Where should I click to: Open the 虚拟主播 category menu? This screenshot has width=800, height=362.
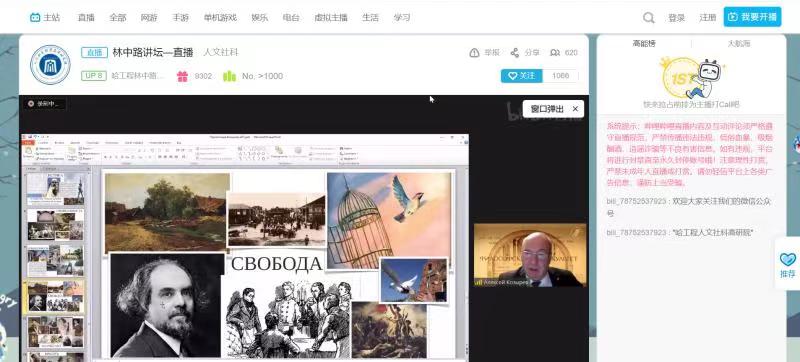pyautogui.click(x=331, y=17)
